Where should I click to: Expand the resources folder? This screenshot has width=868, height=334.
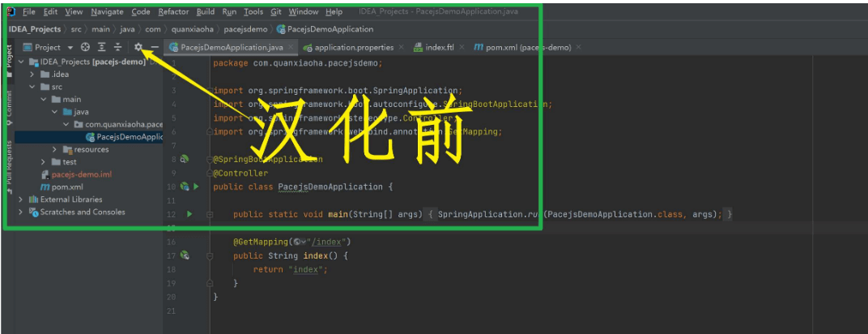tap(54, 149)
